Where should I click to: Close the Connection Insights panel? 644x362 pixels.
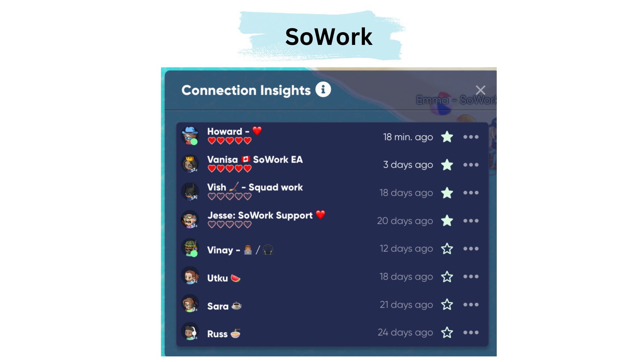pos(480,90)
